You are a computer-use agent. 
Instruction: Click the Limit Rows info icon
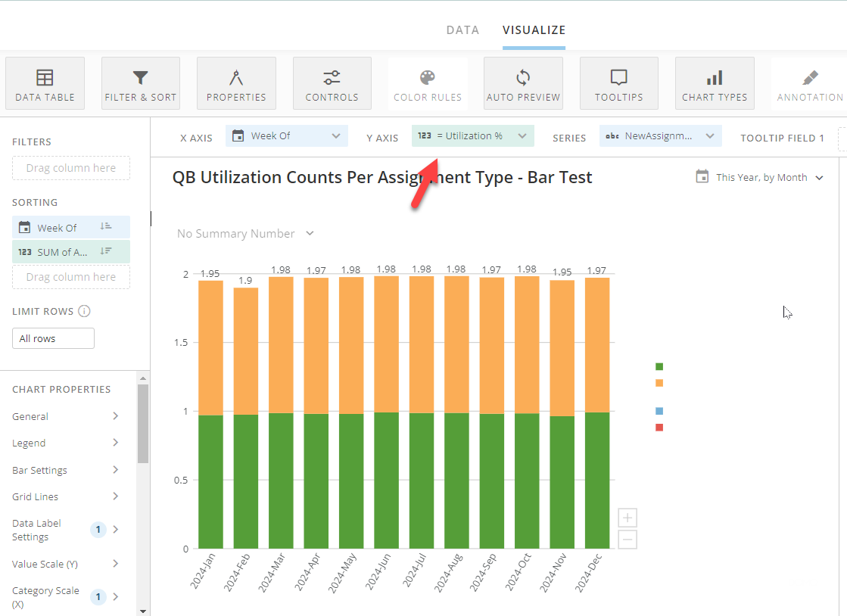[x=84, y=311]
